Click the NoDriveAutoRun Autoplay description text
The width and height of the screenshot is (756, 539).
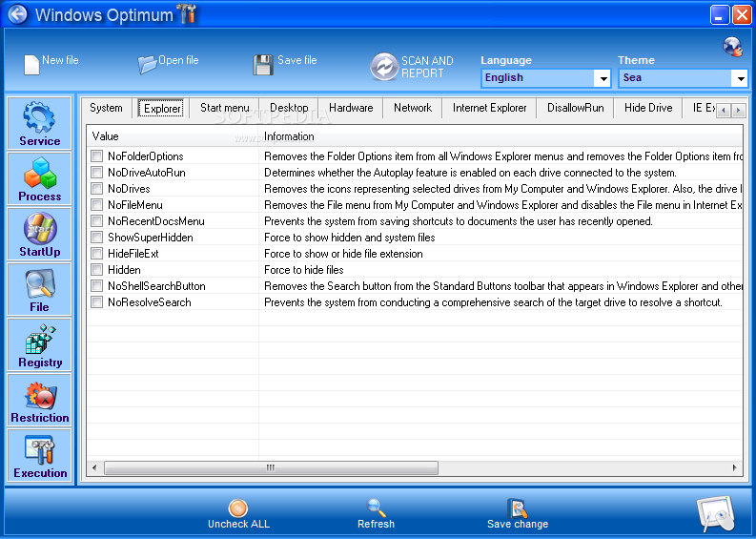point(470,173)
